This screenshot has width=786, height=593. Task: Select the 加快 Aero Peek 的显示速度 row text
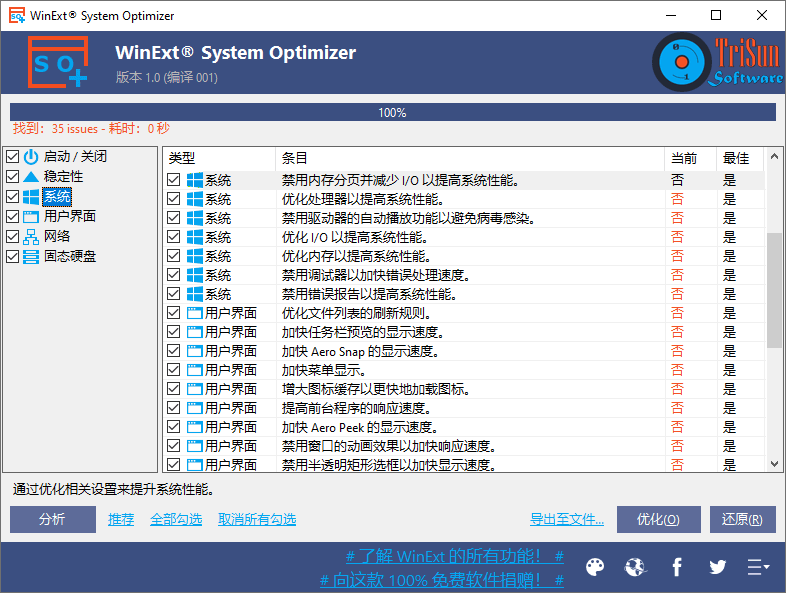pyautogui.click(x=359, y=427)
